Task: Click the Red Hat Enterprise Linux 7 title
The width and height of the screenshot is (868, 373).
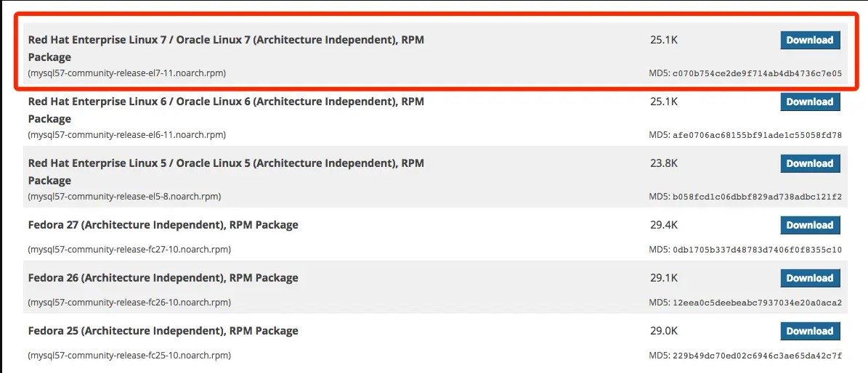Action: point(226,41)
